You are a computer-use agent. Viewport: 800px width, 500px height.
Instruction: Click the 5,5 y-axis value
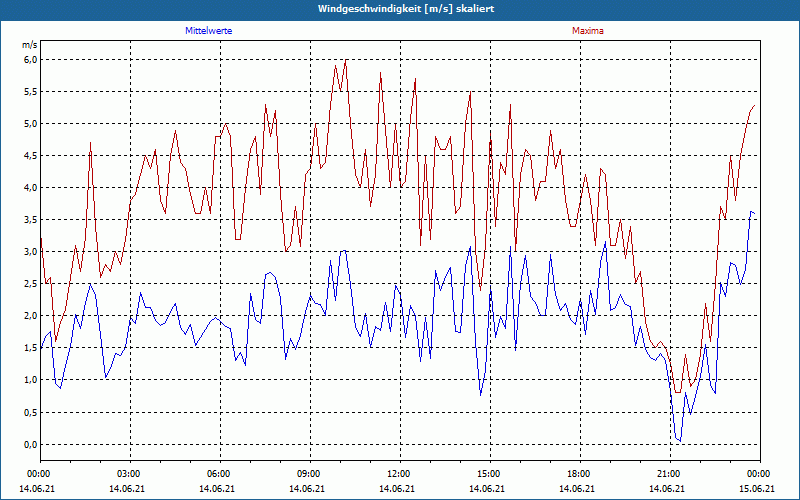[x=31, y=92]
